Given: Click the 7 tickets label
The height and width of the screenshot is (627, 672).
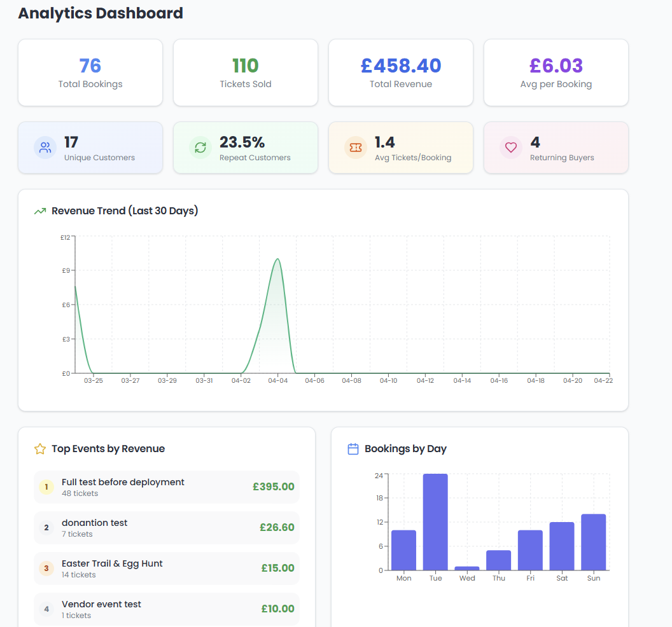Looking at the screenshot, I should click(77, 534).
